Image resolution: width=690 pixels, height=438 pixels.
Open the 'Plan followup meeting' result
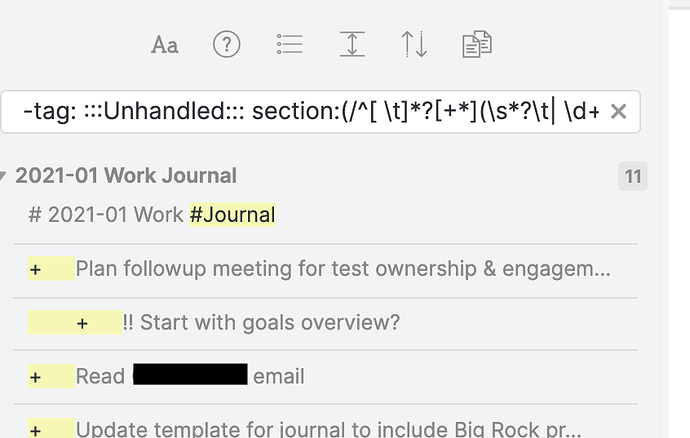[x=342, y=269]
